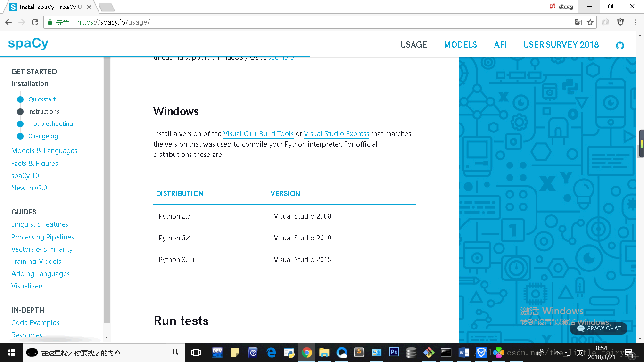
Task: Click the shield lock extension icon
Action: [620, 22]
